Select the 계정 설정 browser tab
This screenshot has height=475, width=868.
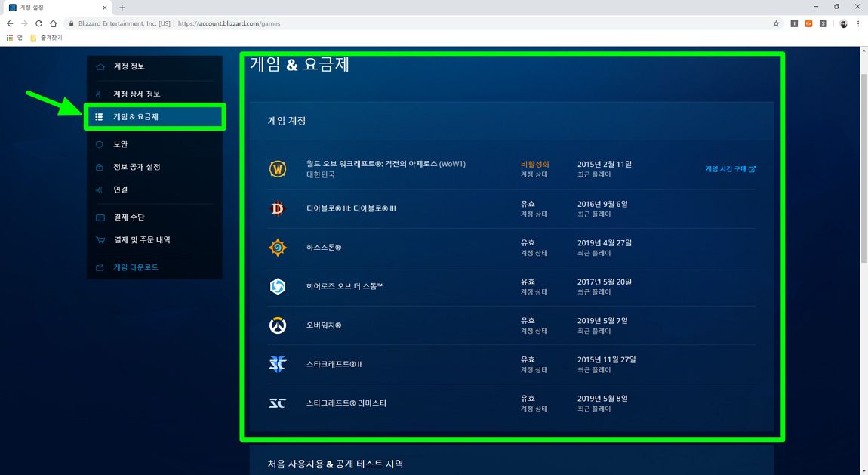click(57, 8)
